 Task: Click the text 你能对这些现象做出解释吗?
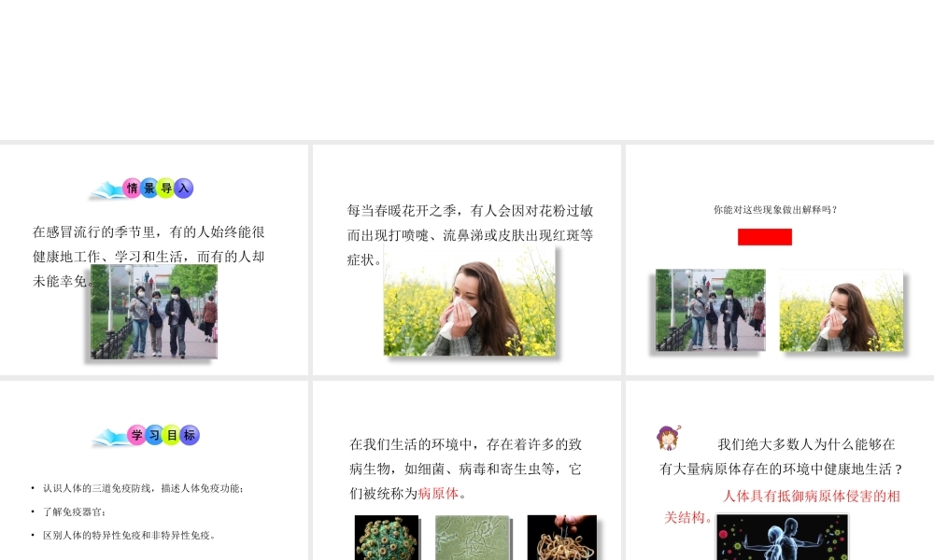(775, 209)
